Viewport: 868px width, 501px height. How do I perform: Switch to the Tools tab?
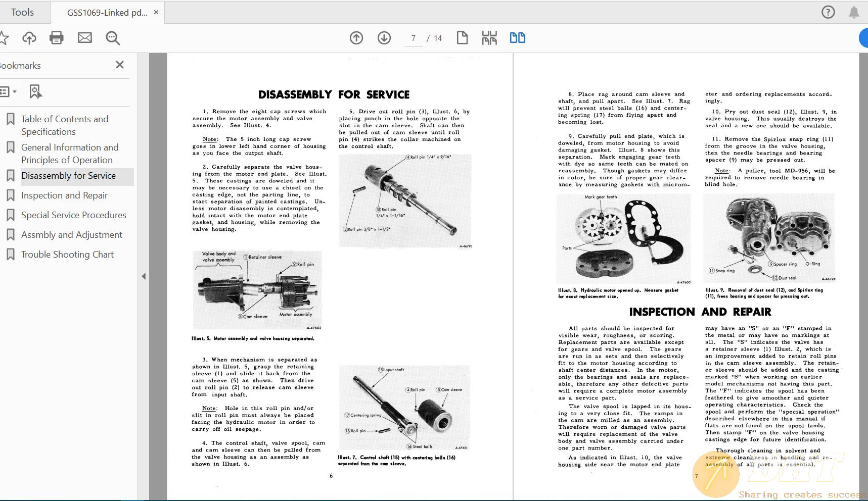tap(23, 12)
